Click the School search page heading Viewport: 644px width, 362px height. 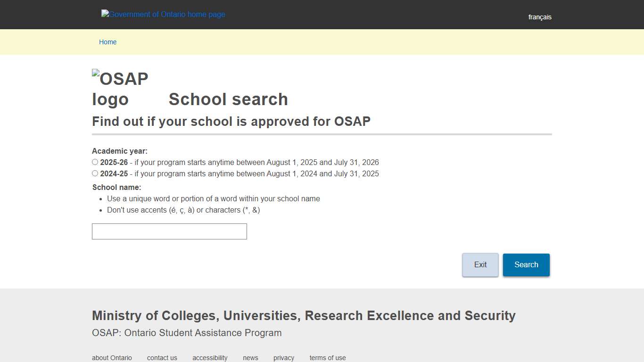[228, 99]
